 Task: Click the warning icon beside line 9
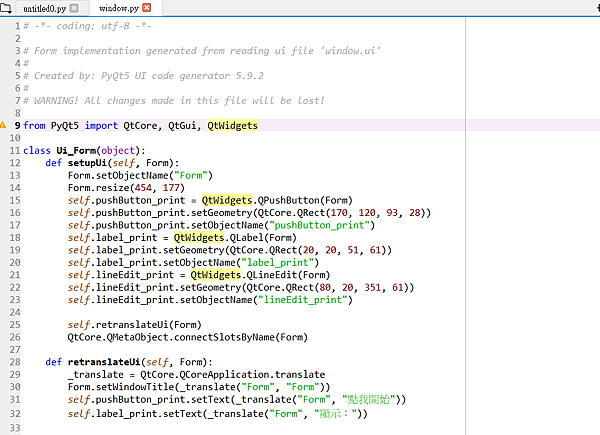(x=3, y=125)
